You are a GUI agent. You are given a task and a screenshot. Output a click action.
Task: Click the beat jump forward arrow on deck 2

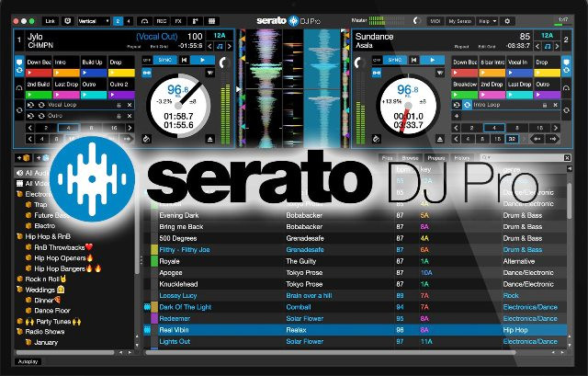(553, 139)
